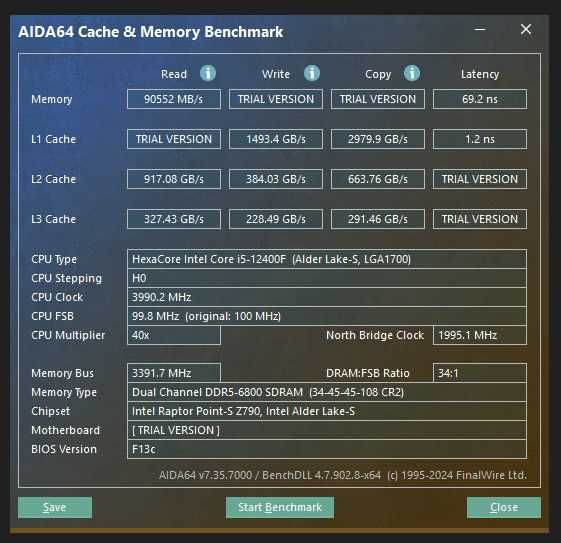
Task: Click the CPU Type label
Action: pos(54,259)
